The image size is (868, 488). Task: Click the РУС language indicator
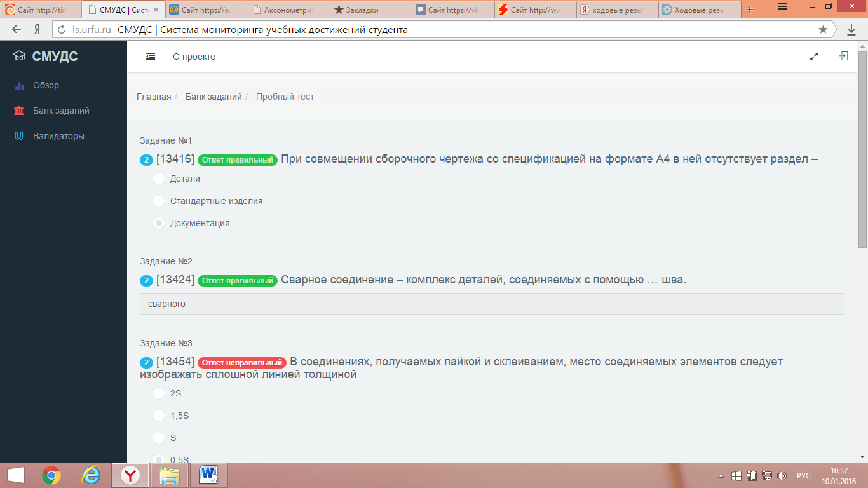tap(804, 476)
